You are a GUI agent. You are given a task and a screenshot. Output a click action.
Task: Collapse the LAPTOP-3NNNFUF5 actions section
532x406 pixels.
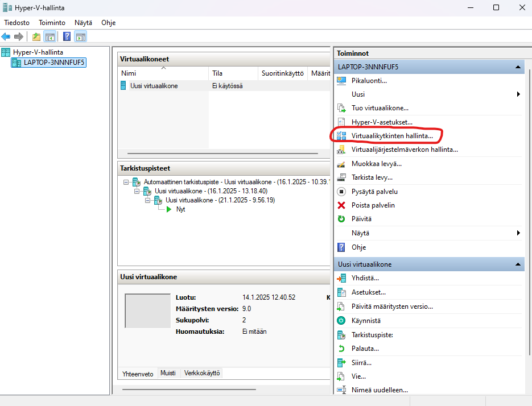tap(518, 67)
